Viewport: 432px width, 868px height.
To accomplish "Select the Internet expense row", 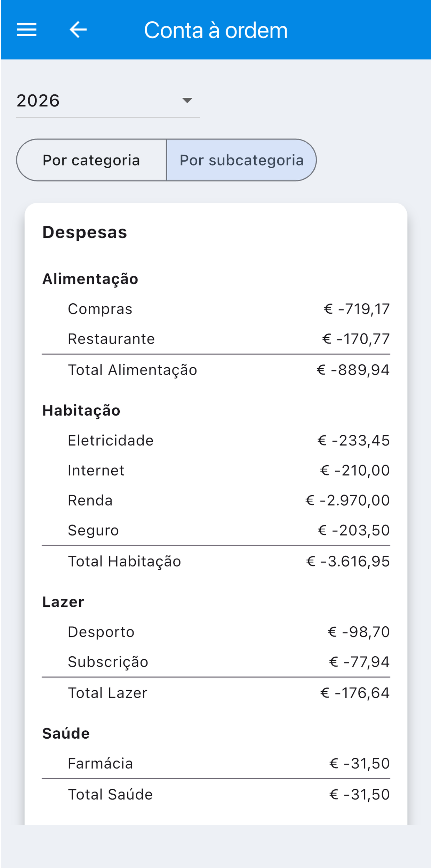I will click(216, 470).
